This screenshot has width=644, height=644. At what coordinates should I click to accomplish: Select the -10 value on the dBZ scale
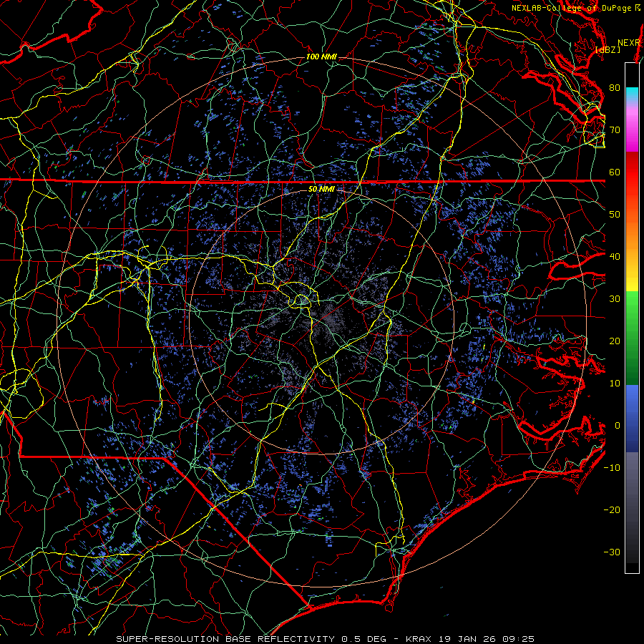[x=612, y=468]
